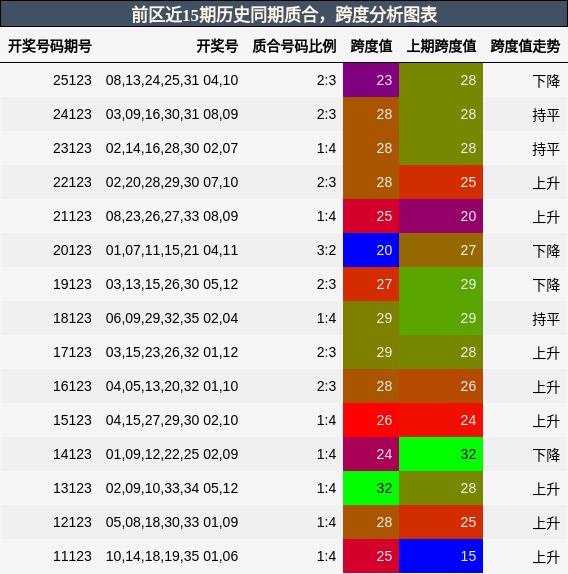Click blue span value 20 in row 20123
The width and height of the screenshot is (568, 574).
point(371,250)
